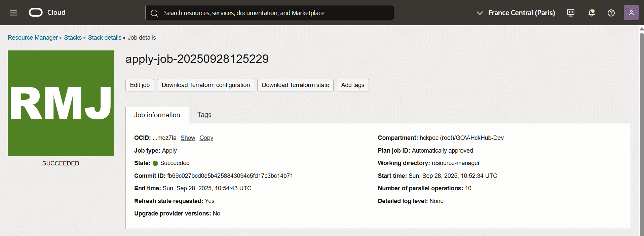Viewport: 644px width, 236px height.
Task: Click the green RMJ job thumbnail
Action: click(61, 103)
